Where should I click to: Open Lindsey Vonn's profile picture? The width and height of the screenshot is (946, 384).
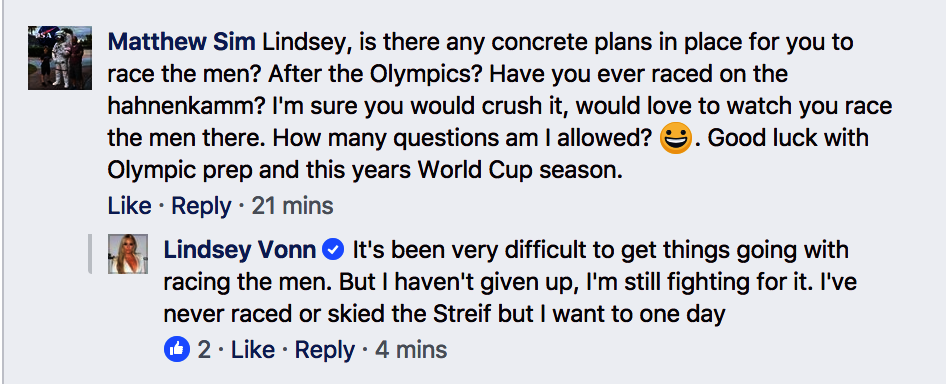point(128,254)
